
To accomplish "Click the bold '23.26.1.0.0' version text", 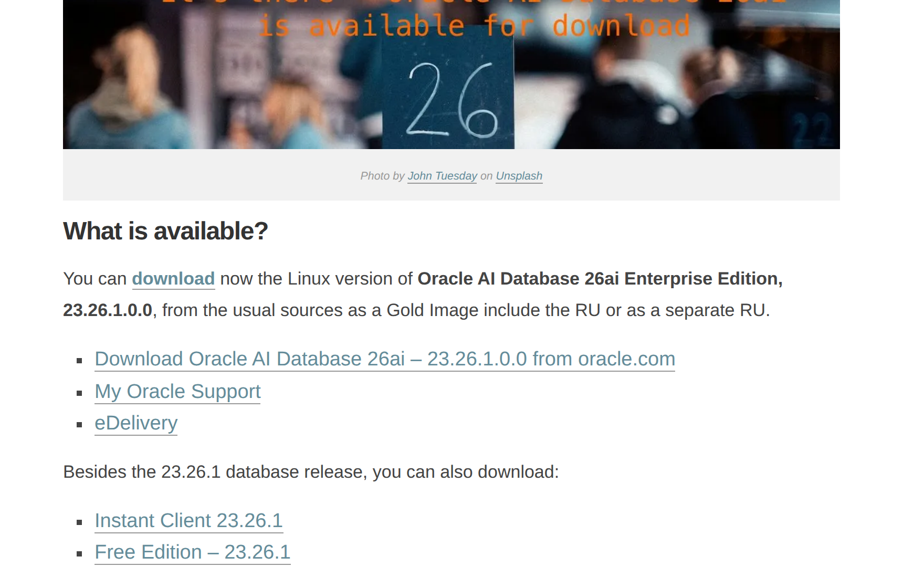I will click(108, 310).
